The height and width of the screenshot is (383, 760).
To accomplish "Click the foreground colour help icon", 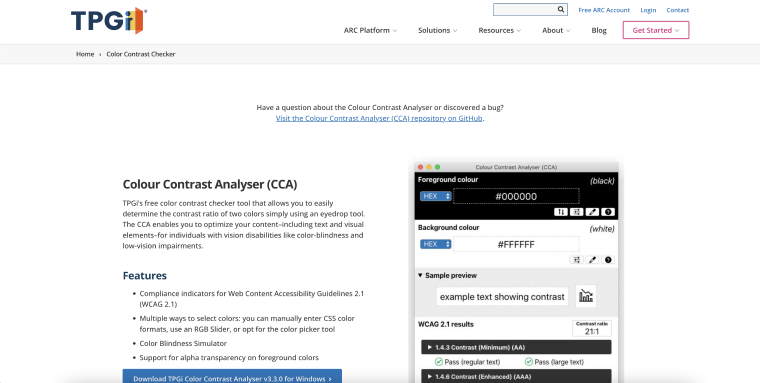I will click(x=608, y=212).
